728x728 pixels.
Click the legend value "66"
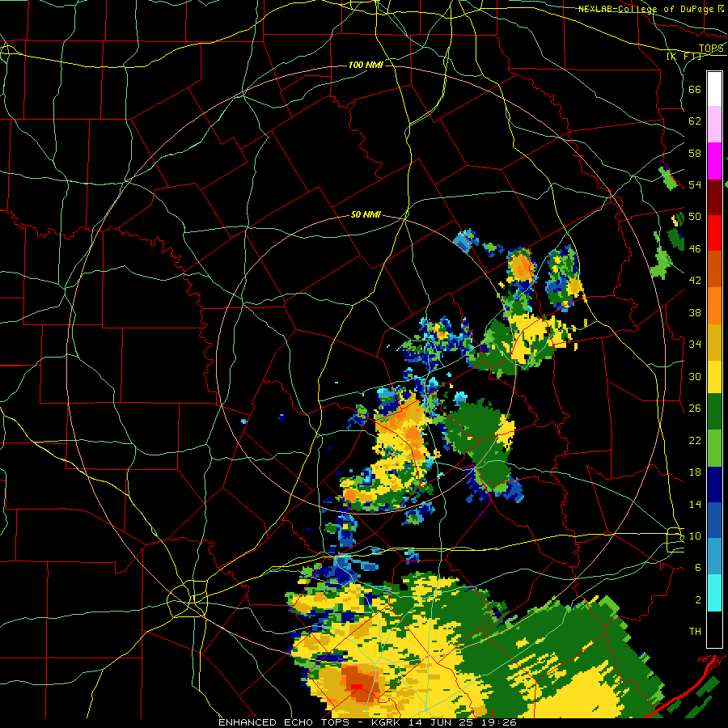[x=695, y=89]
